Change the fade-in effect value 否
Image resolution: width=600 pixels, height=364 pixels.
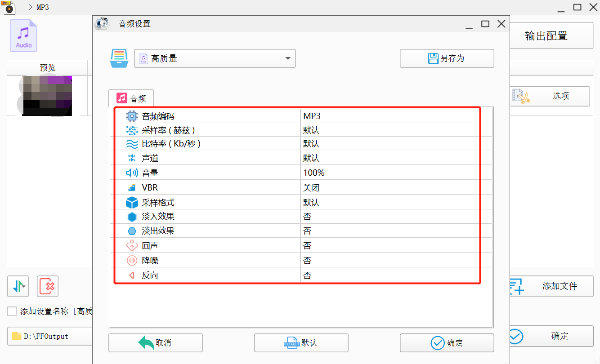390,217
